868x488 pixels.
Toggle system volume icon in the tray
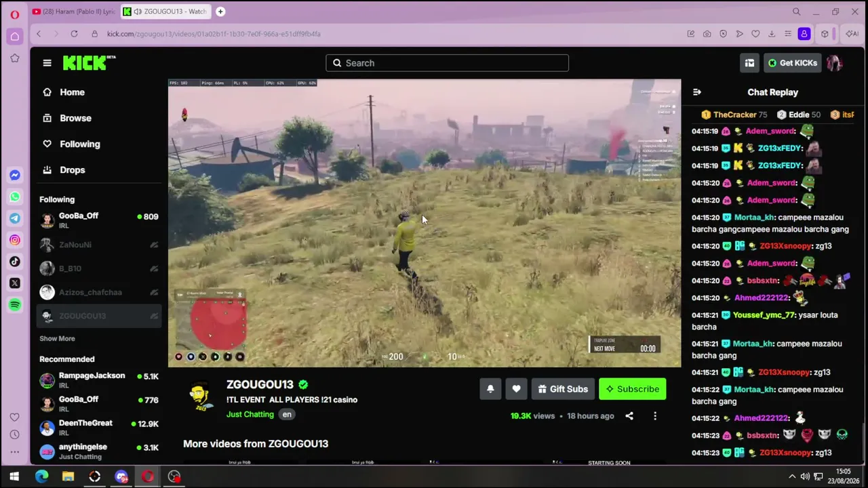coord(805,476)
